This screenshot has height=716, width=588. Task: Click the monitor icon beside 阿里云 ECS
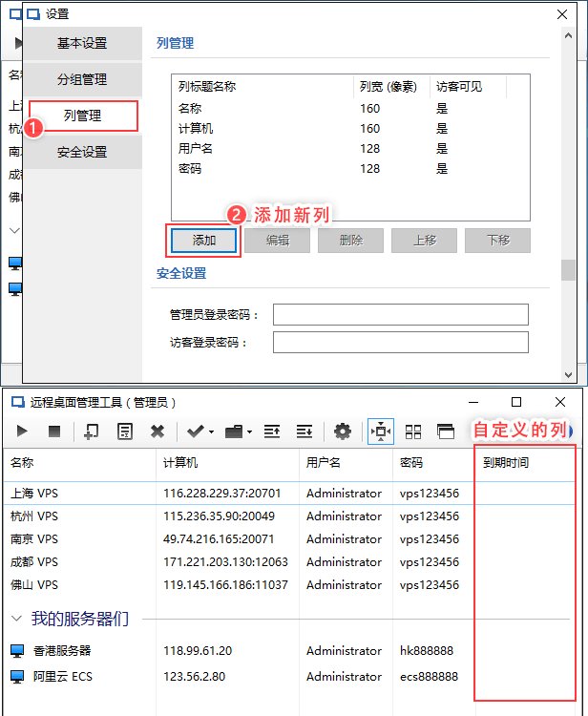[17, 676]
